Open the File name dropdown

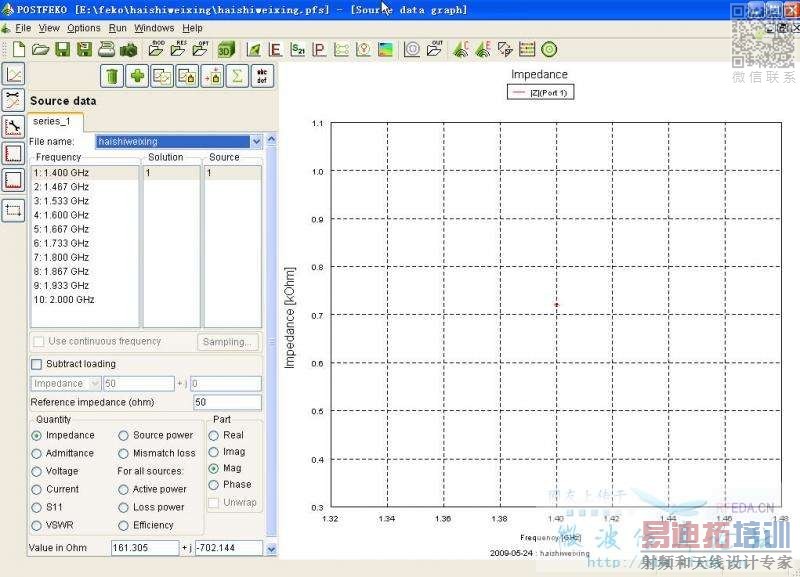pos(256,141)
